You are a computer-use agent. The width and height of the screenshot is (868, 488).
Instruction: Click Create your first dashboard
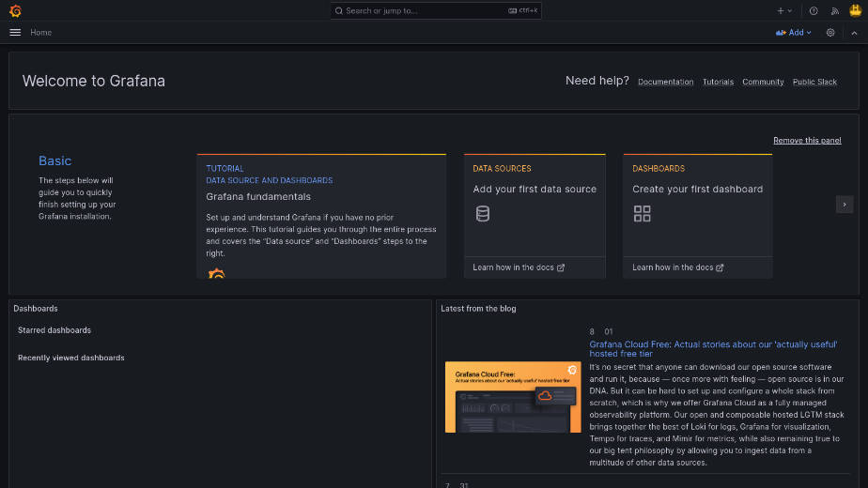click(697, 190)
